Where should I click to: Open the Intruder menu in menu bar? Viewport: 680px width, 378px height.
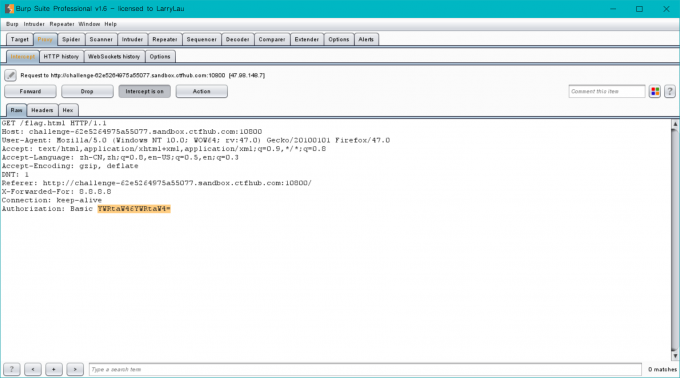tap(34, 24)
